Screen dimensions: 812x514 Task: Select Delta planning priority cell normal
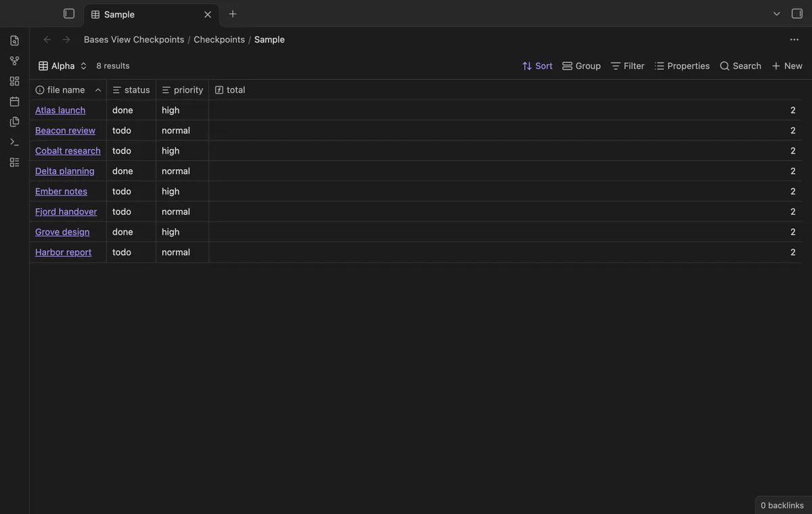182,171
